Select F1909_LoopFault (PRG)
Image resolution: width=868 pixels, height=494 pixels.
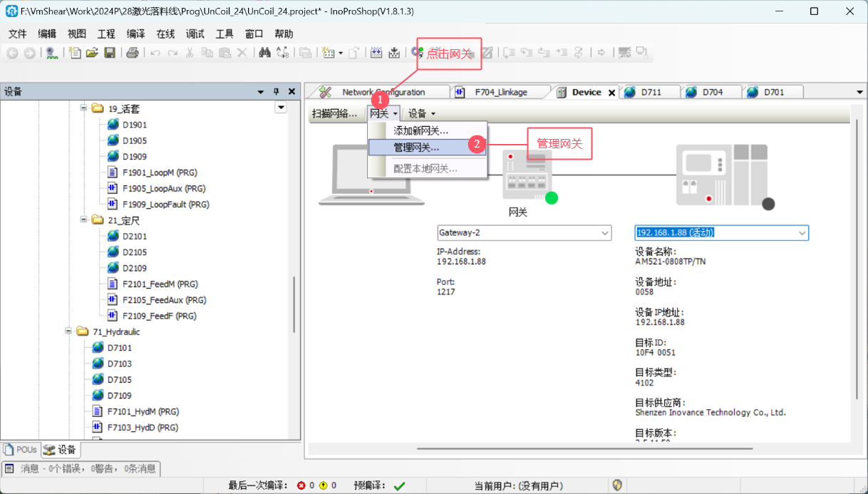158,204
